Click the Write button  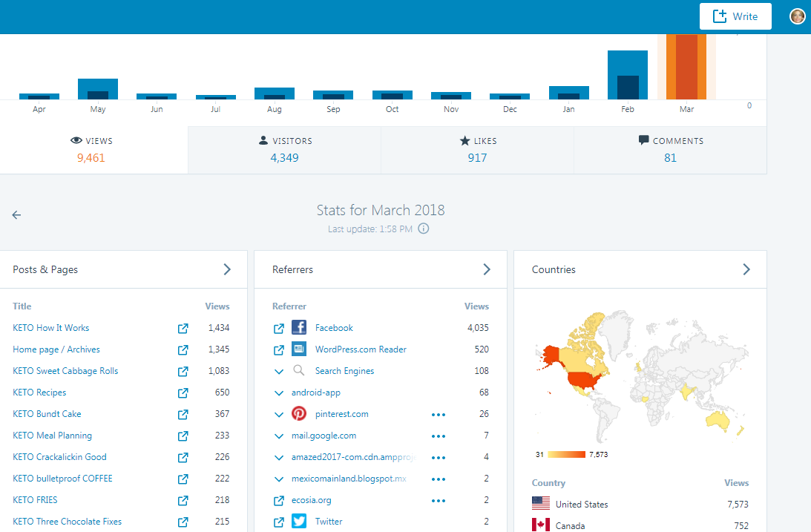click(x=735, y=16)
